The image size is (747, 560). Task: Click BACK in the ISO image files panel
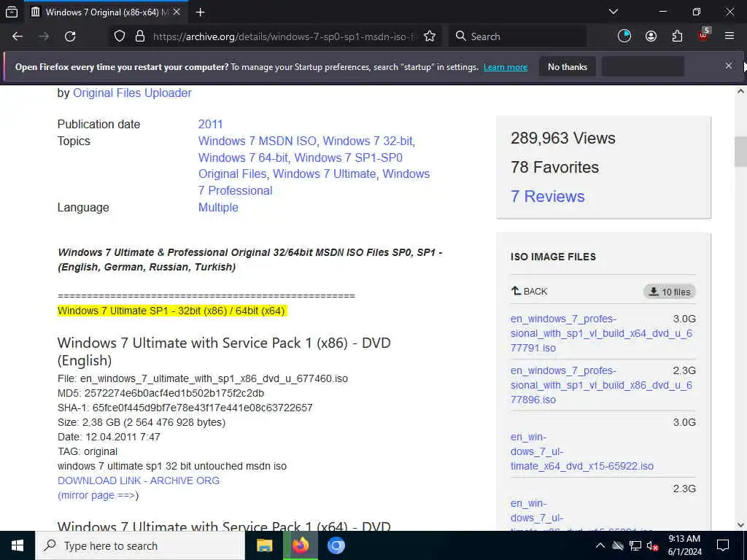point(530,291)
